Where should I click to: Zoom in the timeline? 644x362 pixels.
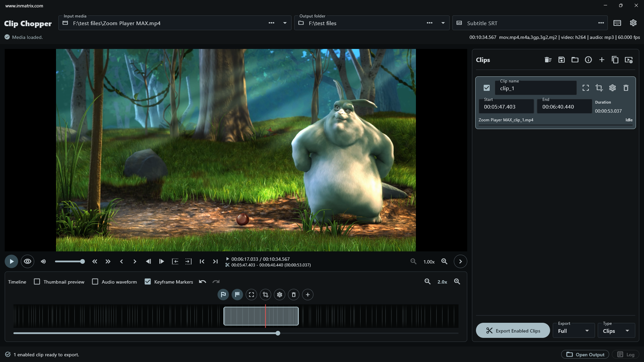(x=457, y=282)
